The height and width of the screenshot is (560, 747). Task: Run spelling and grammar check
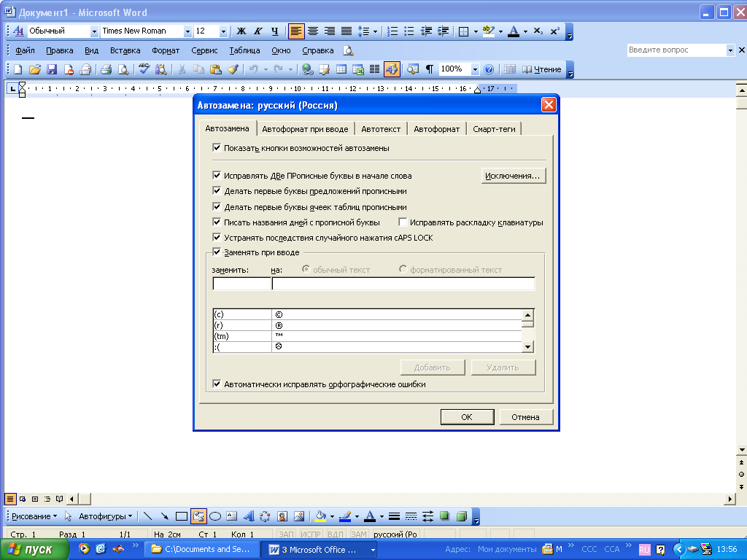[144, 69]
